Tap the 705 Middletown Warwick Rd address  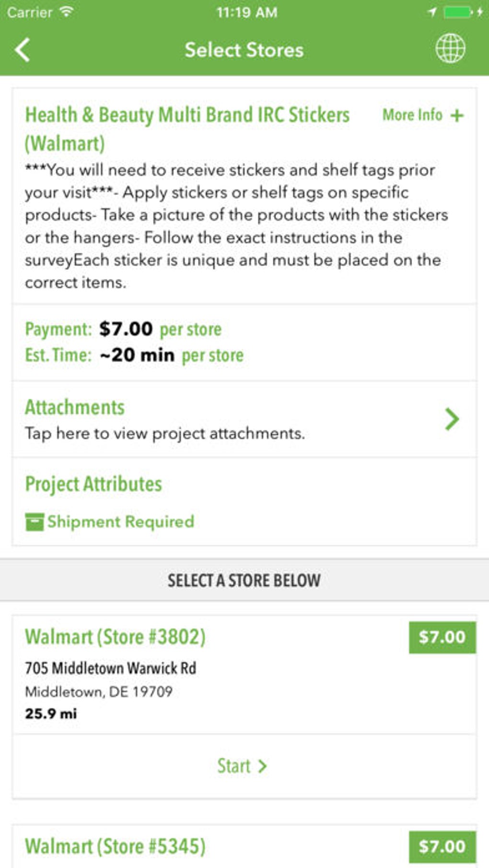point(111,668)
